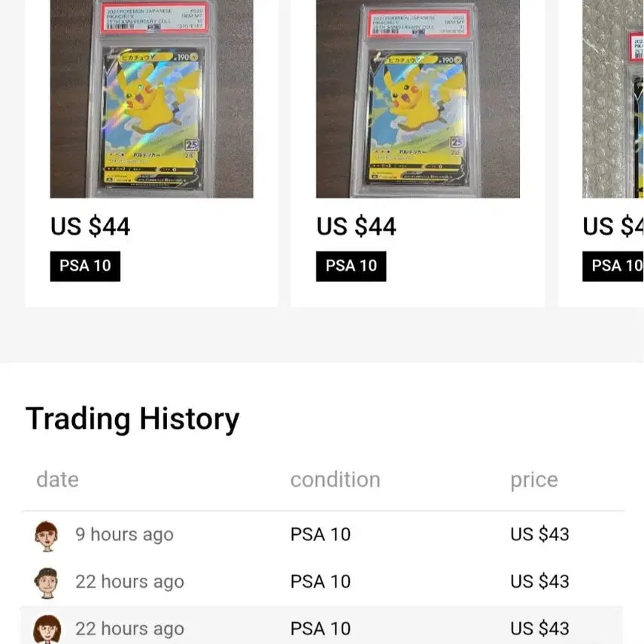Open the partially visible third card photo
Viewport: 644px width, 644px height.
[x=613, y=98]
